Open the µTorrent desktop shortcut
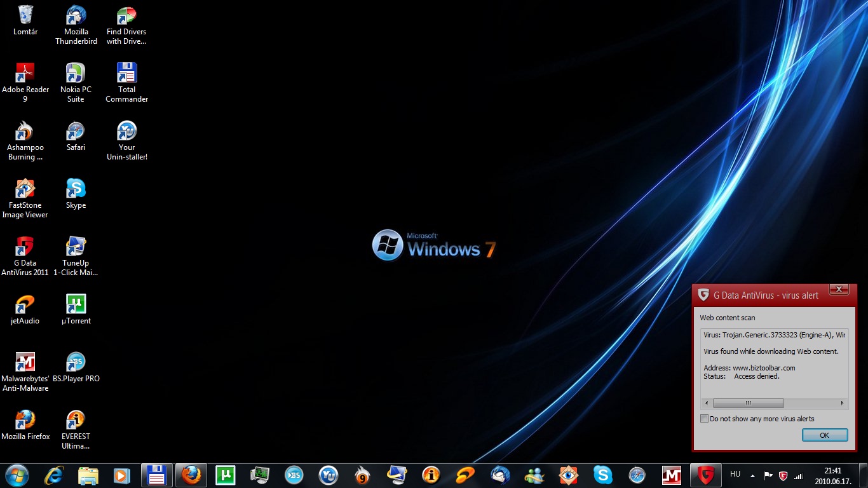 [76, 309]
